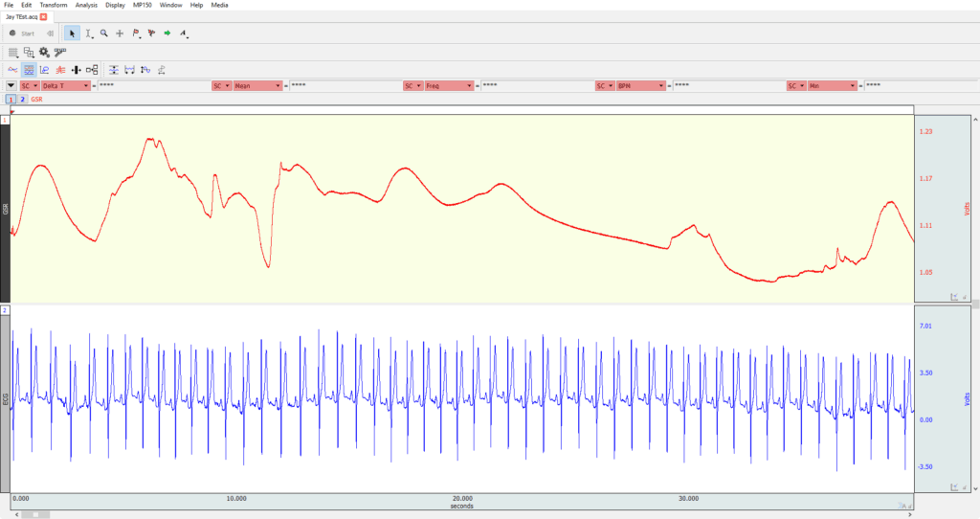
Task: Toggle the red overlapped segments mode
Action: point(60,70)
